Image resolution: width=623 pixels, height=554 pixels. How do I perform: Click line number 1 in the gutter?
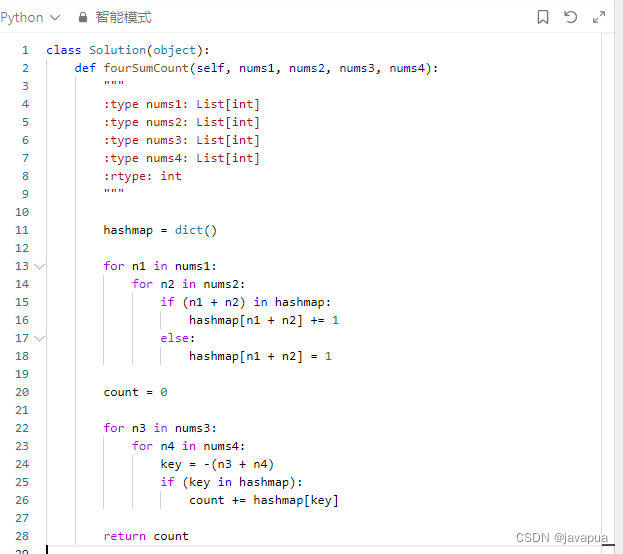pos(25,50)
